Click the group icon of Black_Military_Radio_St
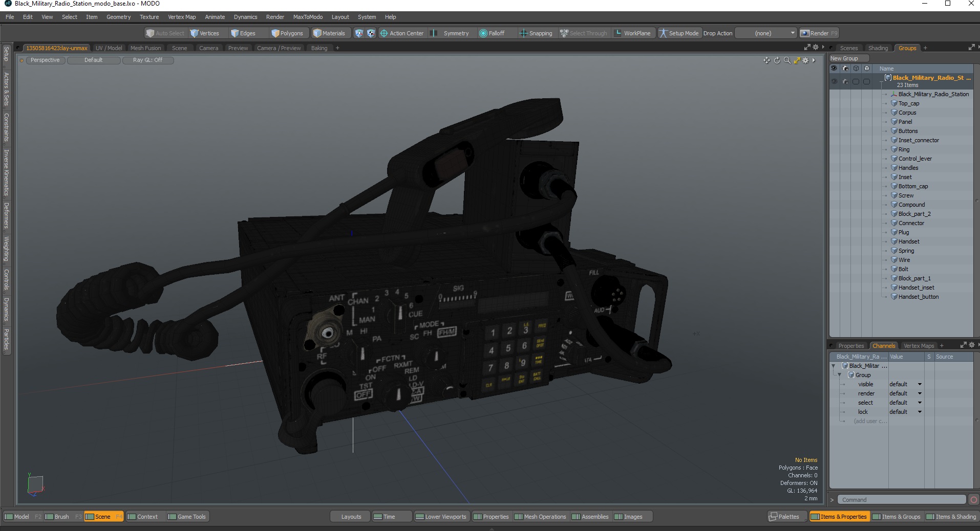Viewport: 980px width, 531px height. point(888,78)
